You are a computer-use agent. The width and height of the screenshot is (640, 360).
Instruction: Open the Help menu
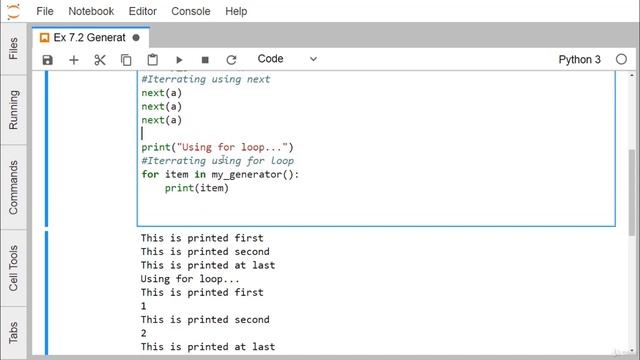tap(236, 11)
